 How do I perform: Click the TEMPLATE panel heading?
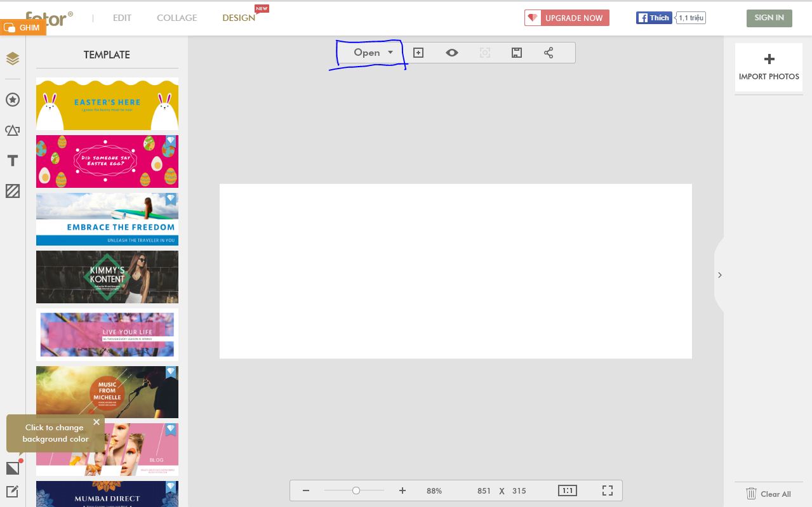point(107,55)
